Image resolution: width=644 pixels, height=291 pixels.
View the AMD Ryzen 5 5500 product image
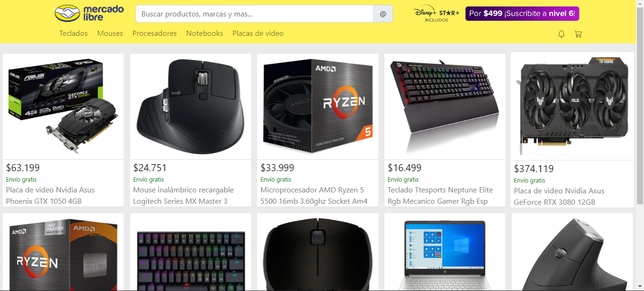[318, 107]
